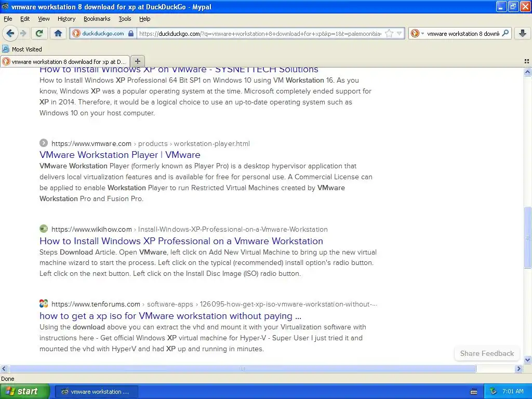Viewport: 532px width, 399px height.
Task: Open the Home page button
Action: (x=58, y=33)
